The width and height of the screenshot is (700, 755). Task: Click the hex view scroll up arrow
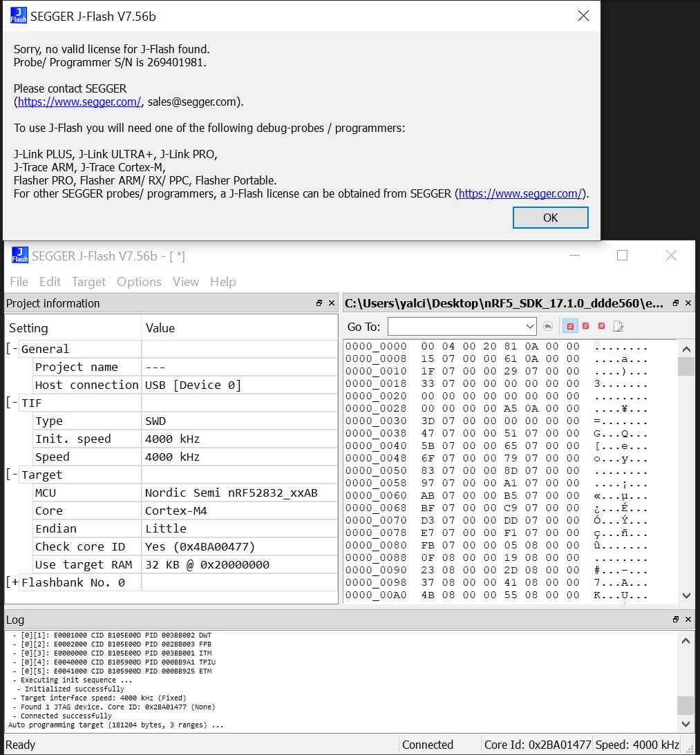pyautogui.click(x=686, y=349)
